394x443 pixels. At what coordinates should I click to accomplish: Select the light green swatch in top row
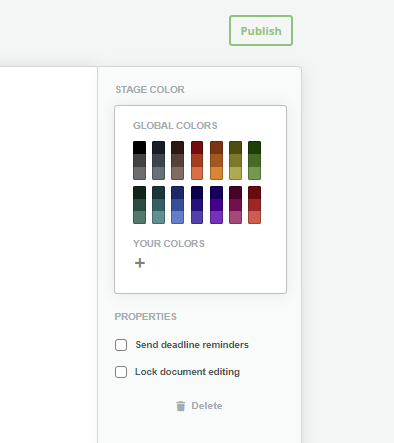[x=254, y=173]
